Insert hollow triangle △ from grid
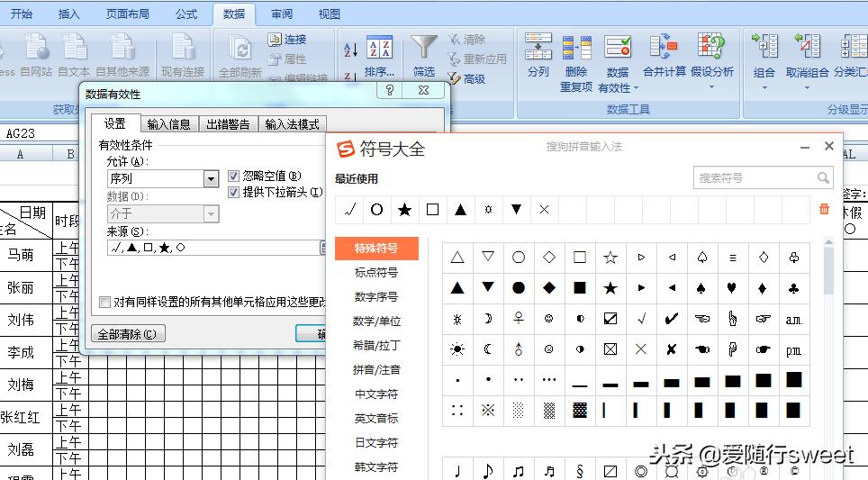868x480 pixels. click(457, 258)
